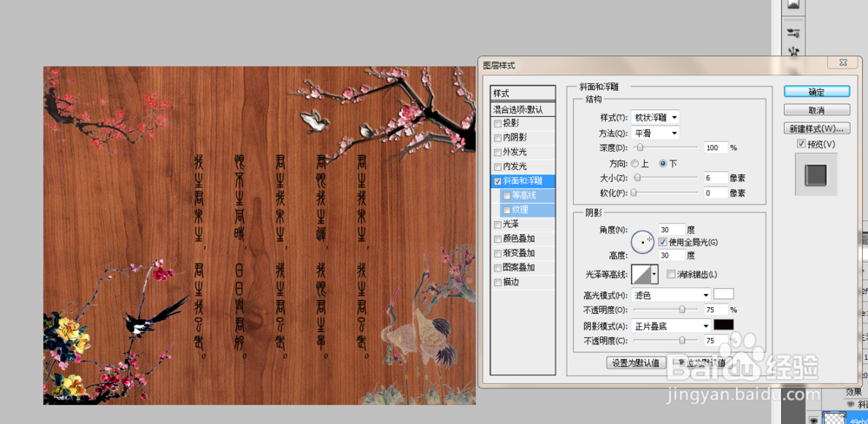Screen dimensions: 868x424
Task: Enable 内阴影 checkbox
Action: tap(497, 138)
